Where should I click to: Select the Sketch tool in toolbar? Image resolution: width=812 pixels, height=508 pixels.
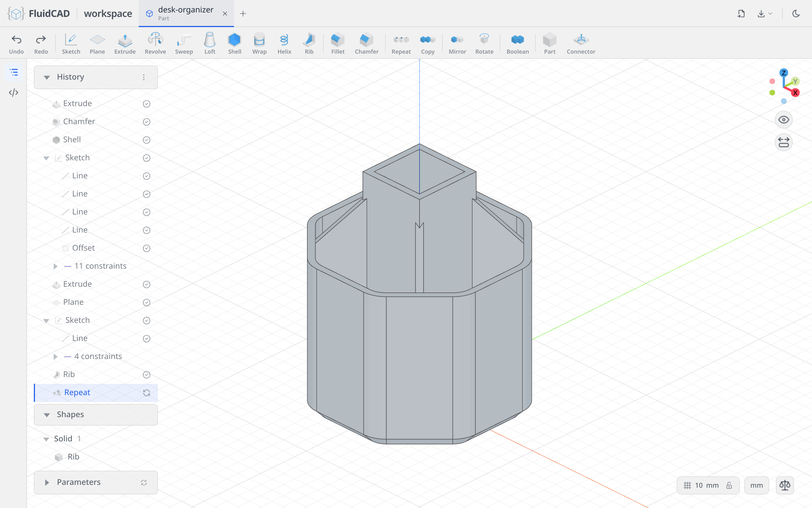point(71,44)
